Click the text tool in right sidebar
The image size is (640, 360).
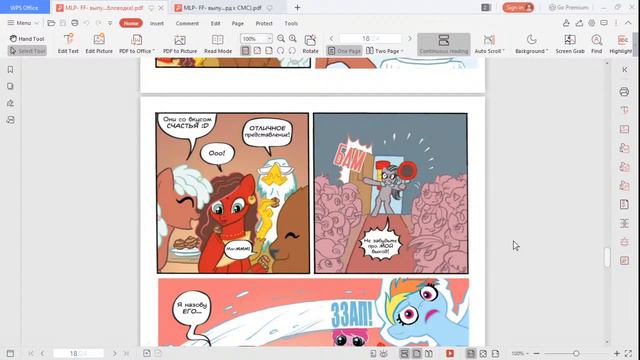pyautogui.click(x=624, y=110)
